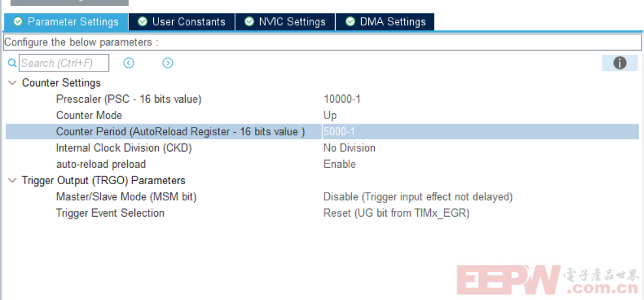644x300 pixels.
Task: Open the Counter Mode Up dropdown
Action: [330, 115]
